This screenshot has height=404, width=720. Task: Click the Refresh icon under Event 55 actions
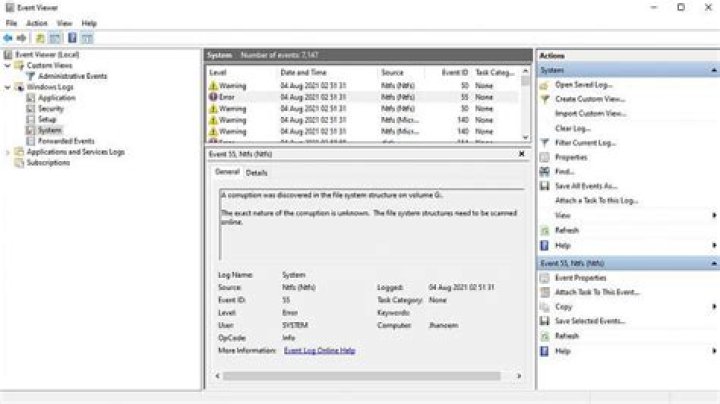click(545, 336)
